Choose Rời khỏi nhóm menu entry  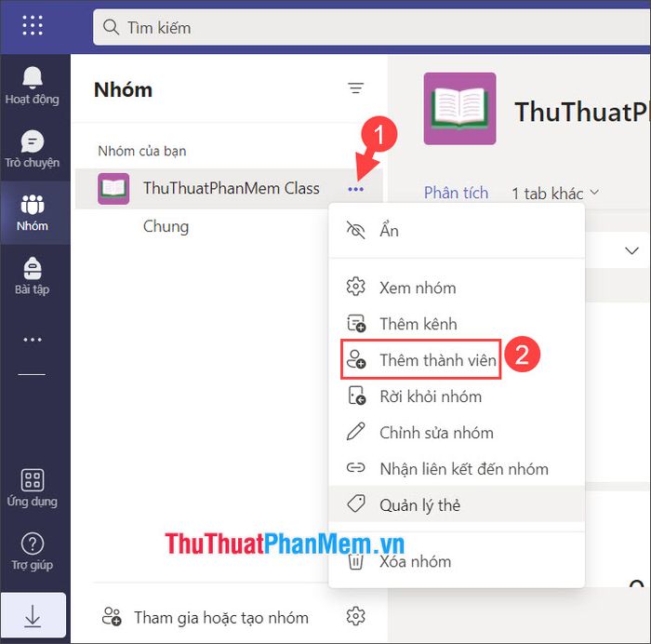(457, 396)
